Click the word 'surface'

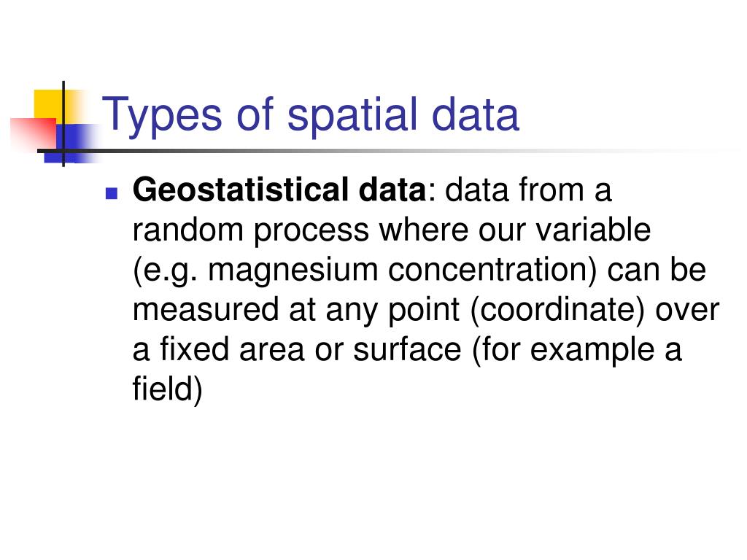tap(407, 349)
